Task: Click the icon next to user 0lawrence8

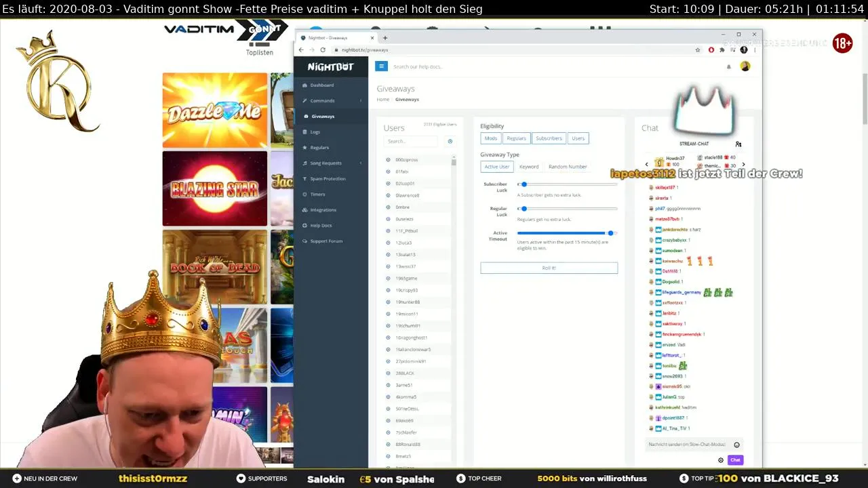Action: coord(388,195)
